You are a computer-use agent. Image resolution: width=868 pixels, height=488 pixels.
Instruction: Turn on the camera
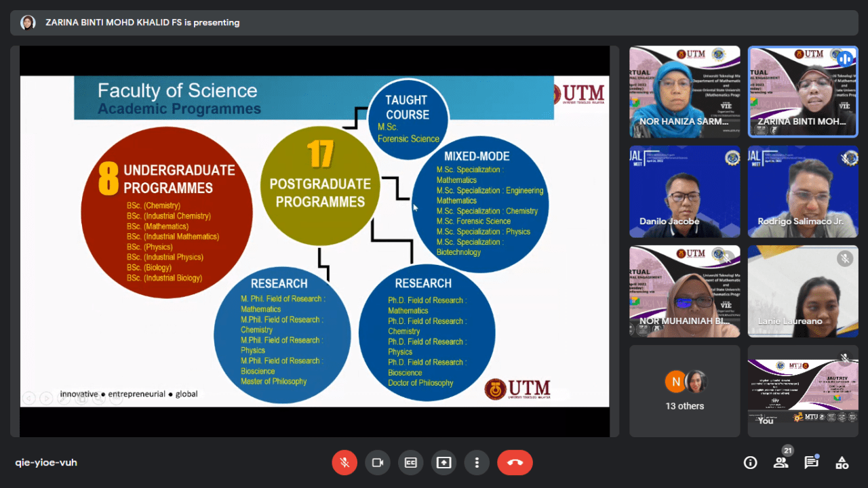click(x=378, y=462)
